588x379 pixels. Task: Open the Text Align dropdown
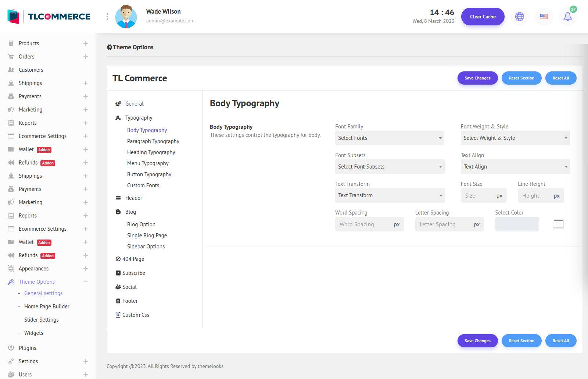click(x=515, y=167)
